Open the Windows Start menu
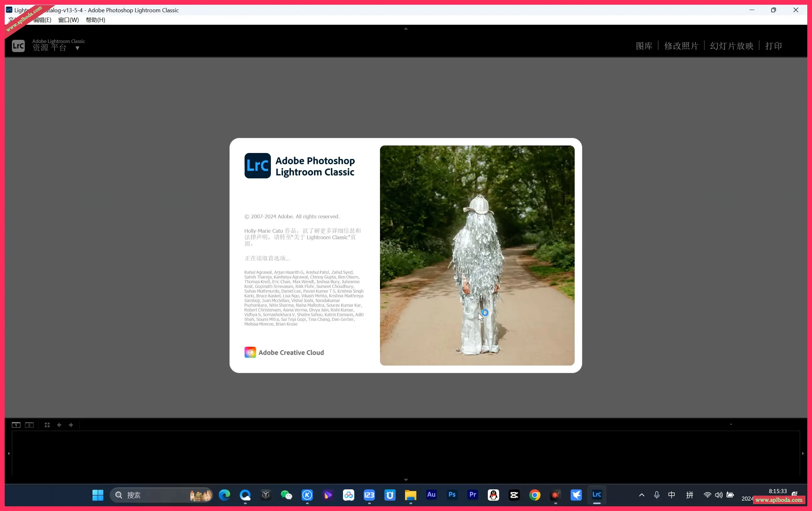 click(98, 495)
